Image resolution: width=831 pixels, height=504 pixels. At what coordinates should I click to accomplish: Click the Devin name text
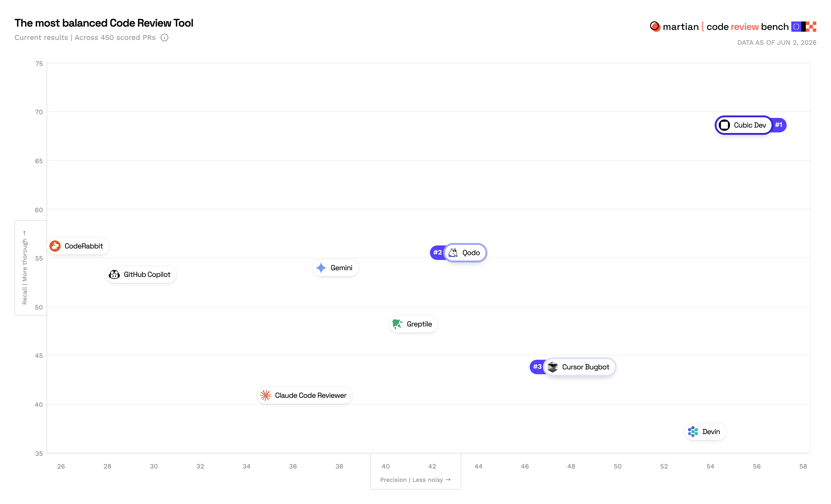[x=711, y=431]
